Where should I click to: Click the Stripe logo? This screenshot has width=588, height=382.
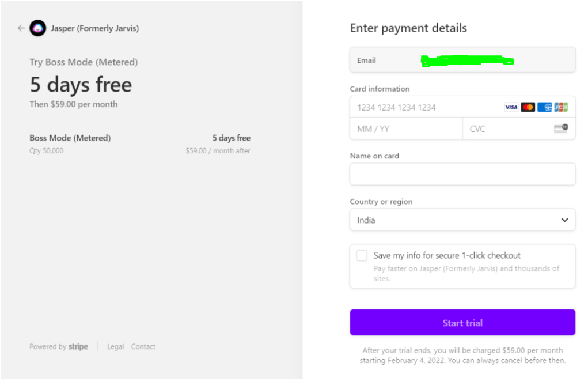(78, 347)
